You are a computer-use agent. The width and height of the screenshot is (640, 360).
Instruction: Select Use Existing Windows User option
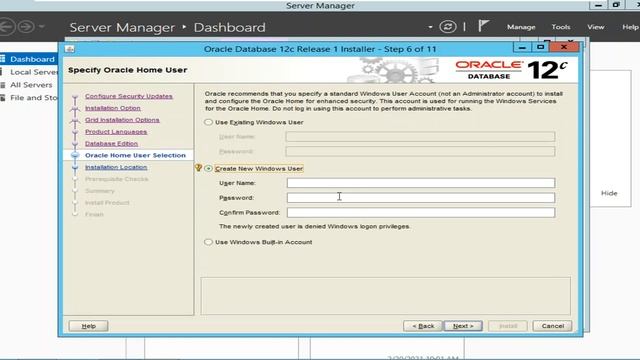[x=209, y=122]
